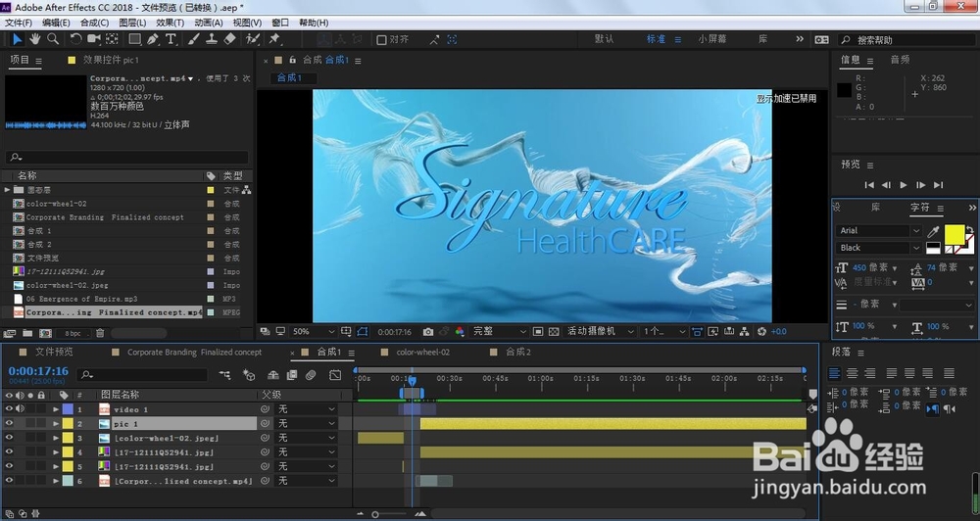
Task: Click the snapshot camera icon in viewer
Action: [428, 332]
